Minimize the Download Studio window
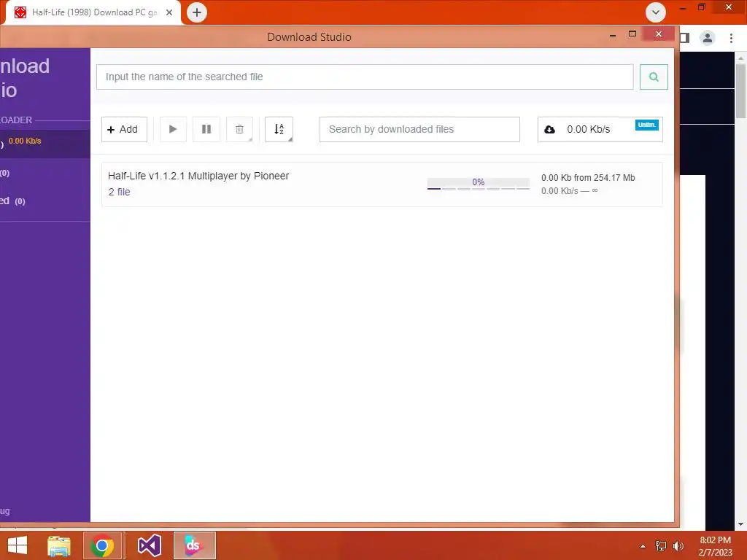Viewport: 747px width, 560px height. (613, 35)
